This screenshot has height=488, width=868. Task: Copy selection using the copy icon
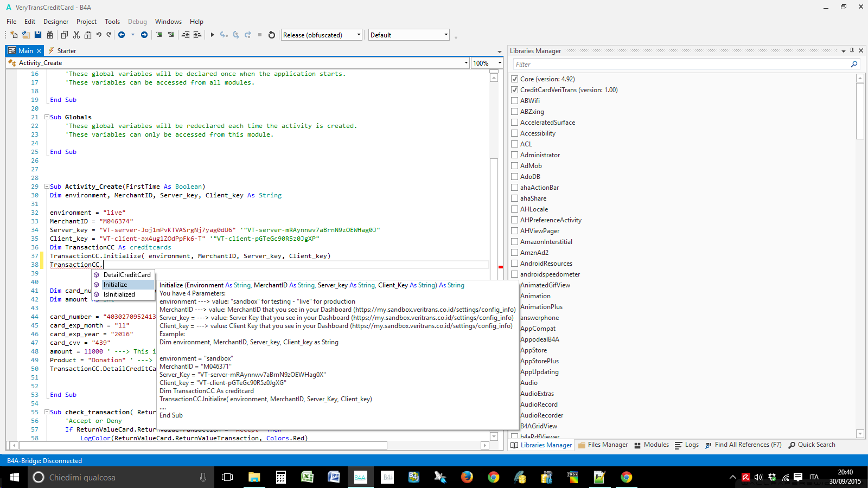[64, 35]
